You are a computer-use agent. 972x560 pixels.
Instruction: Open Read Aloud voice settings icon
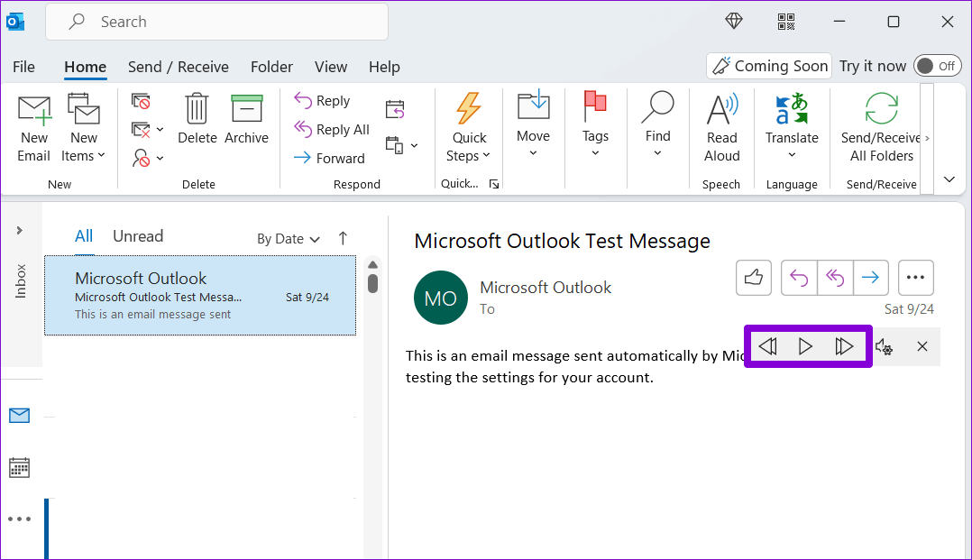click(885, 347)
